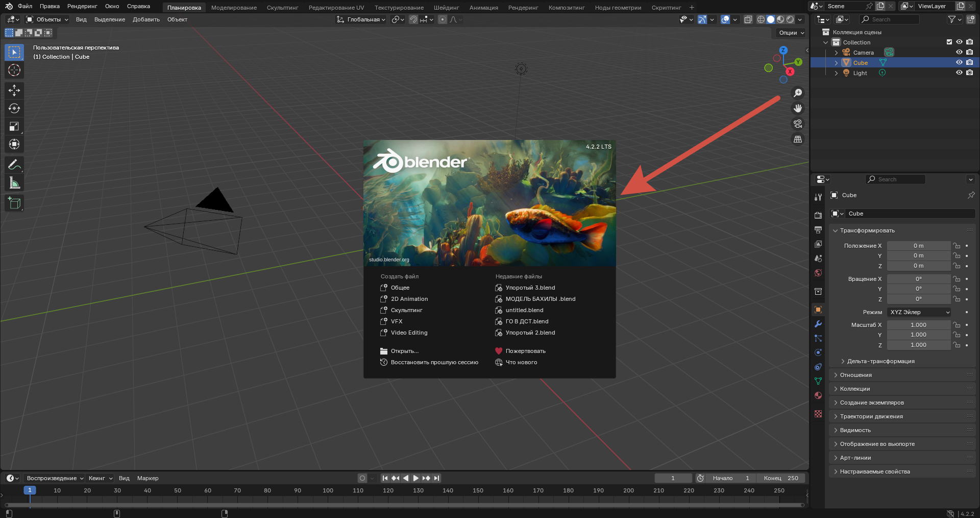This screenshot has height=518, width=980.
Task: Open the Tool properties tab
Action: point(818,197)
